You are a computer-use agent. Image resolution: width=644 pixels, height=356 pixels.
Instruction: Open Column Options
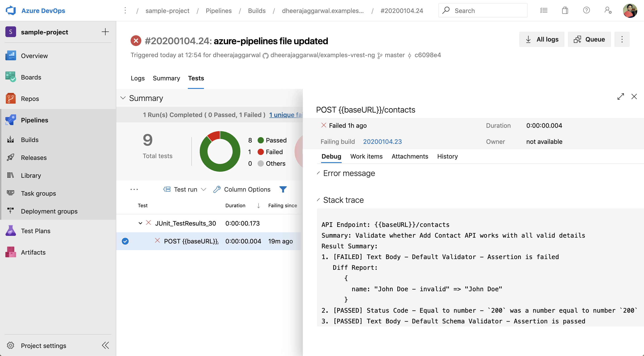(242, 189)
